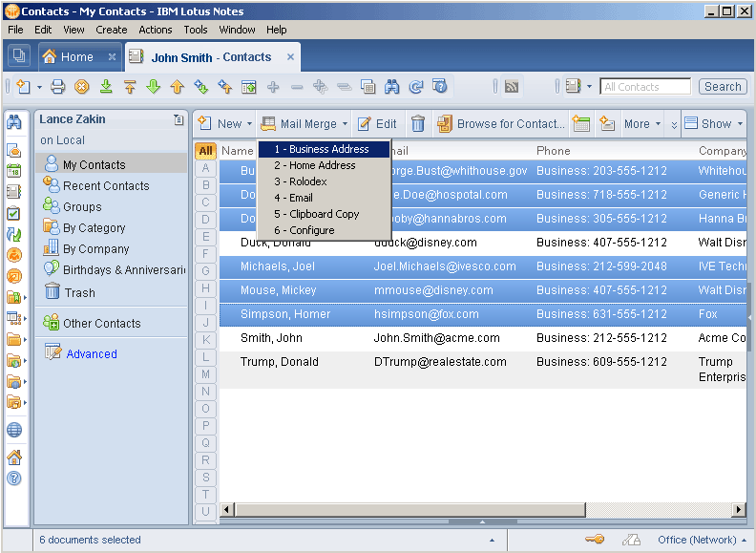Viewport: 756px width, 553px height.
Task: Open the open-list icon at top-left
Action: click(19, 56)
